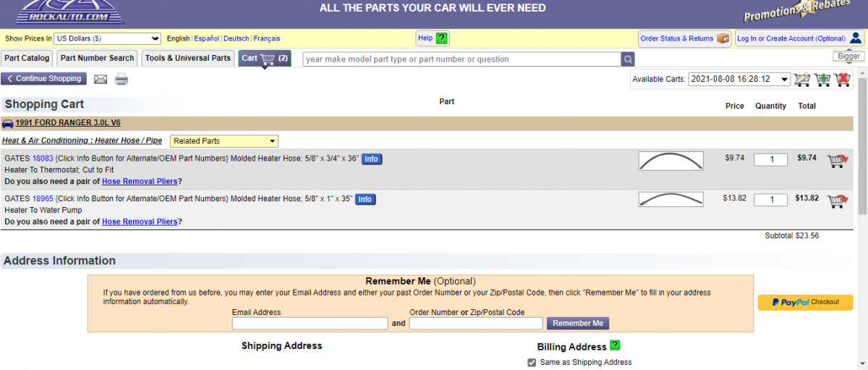Click the rename cart icon with pencil
Viewport: 868px width, 370px height.
tap(801, 79)
